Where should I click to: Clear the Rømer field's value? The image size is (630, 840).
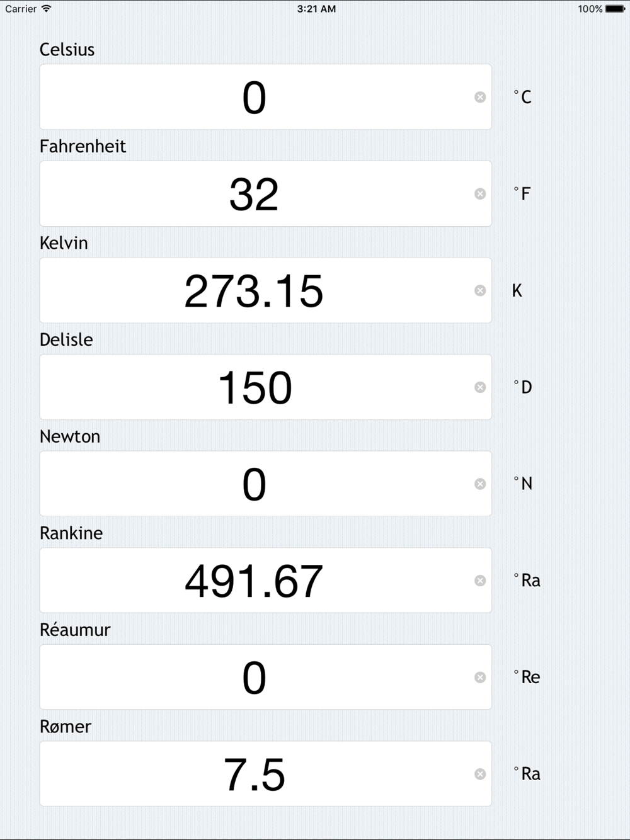[480, 774]
